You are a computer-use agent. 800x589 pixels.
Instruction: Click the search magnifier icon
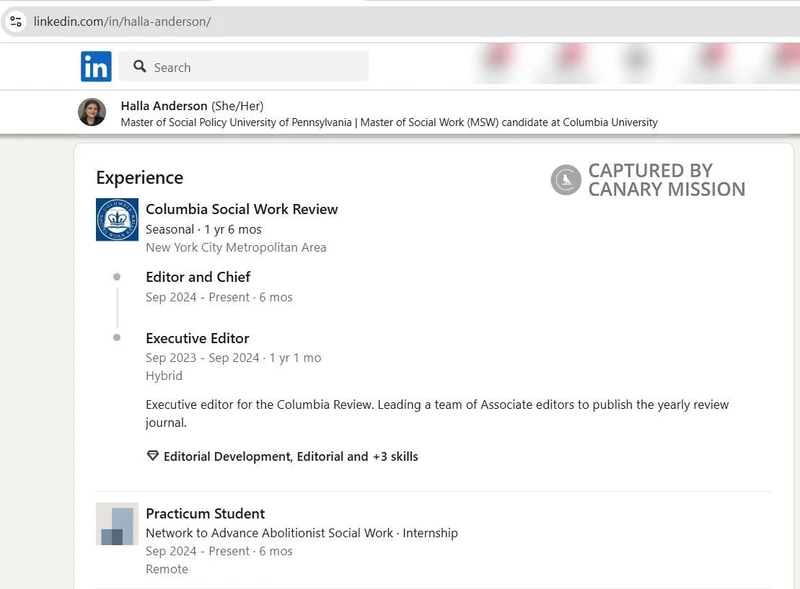(x=139, y=66)
